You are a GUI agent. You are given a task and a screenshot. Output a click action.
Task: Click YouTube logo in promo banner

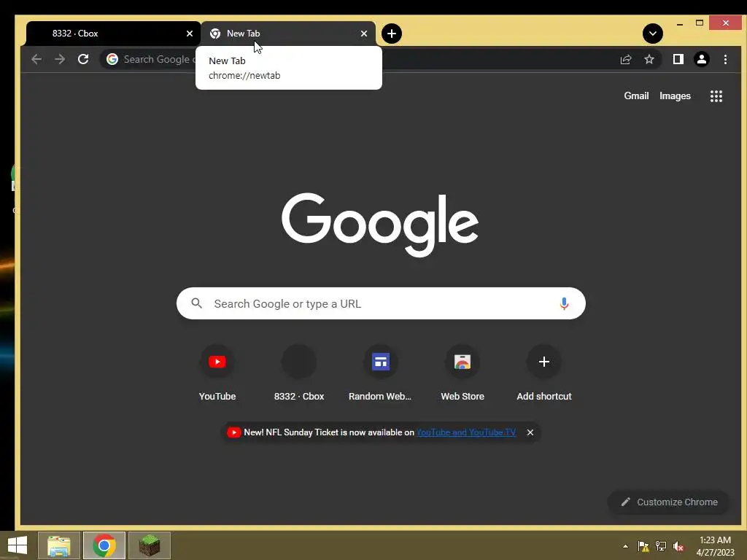click(x=233, y=432)
